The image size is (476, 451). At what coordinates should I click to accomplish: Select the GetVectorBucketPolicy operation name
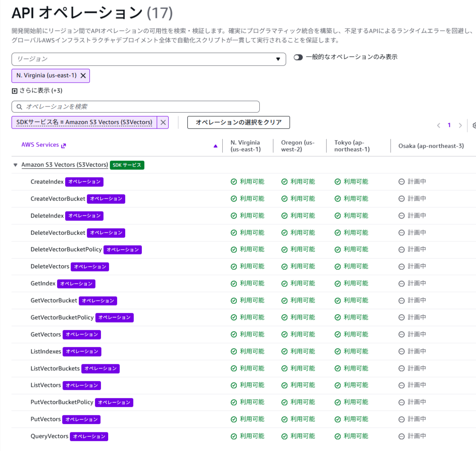(x=62, y=317)
